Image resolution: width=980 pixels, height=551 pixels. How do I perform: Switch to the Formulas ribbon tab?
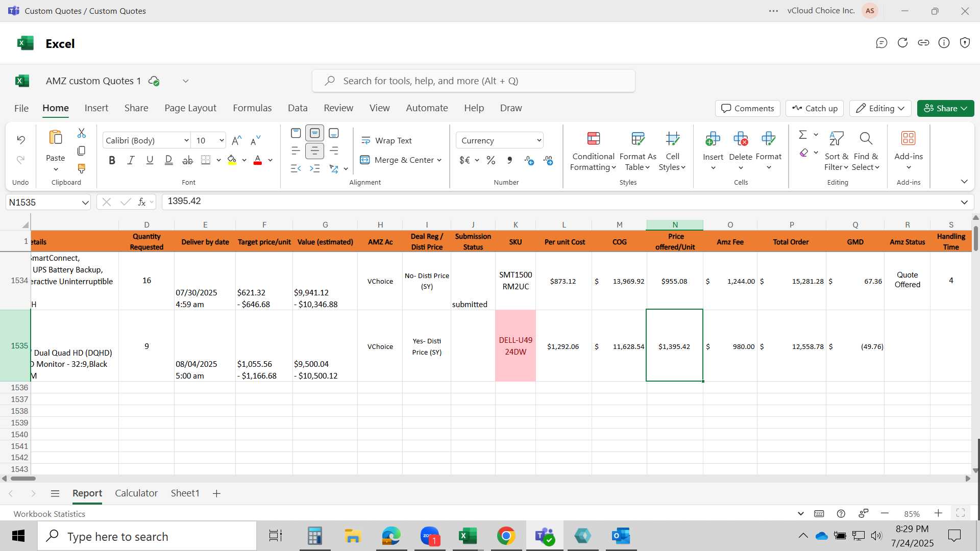(252, 108)
